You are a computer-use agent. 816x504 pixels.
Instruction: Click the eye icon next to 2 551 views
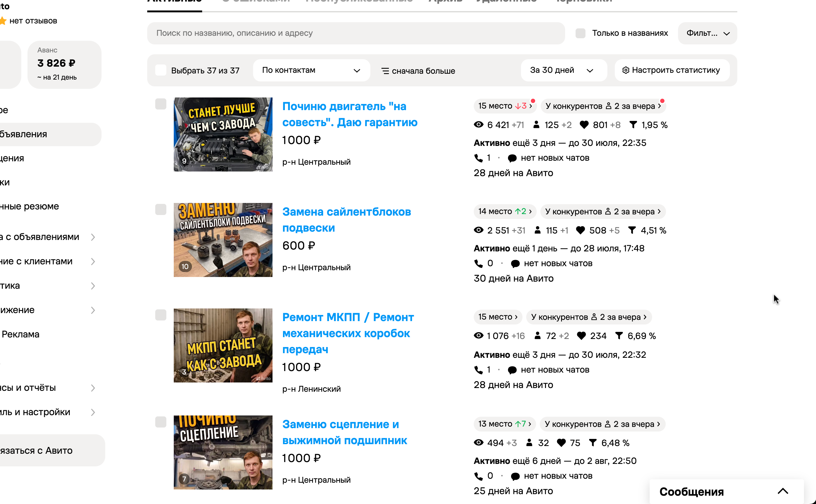(479, 230)
